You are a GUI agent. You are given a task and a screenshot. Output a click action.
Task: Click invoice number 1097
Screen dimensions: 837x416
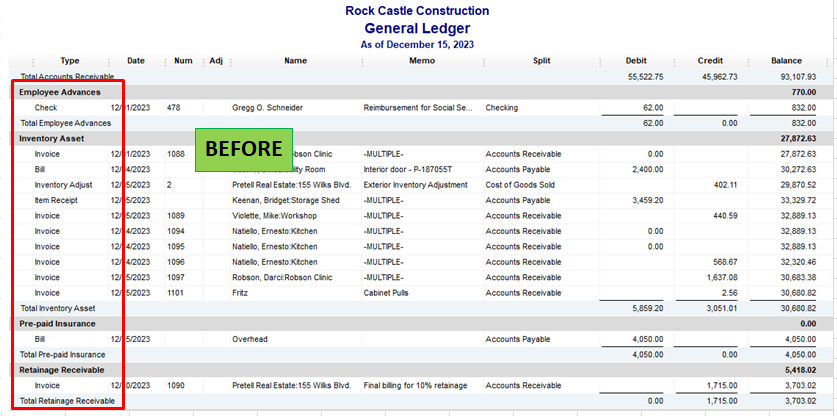pyautogui.click(x=176, y=278)
